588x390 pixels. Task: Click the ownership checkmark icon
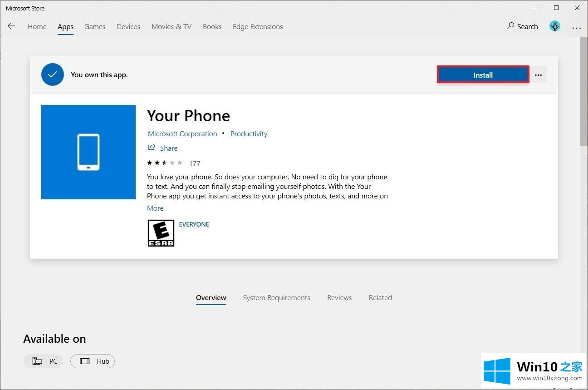pyautogui.click(x=53, y=74)
